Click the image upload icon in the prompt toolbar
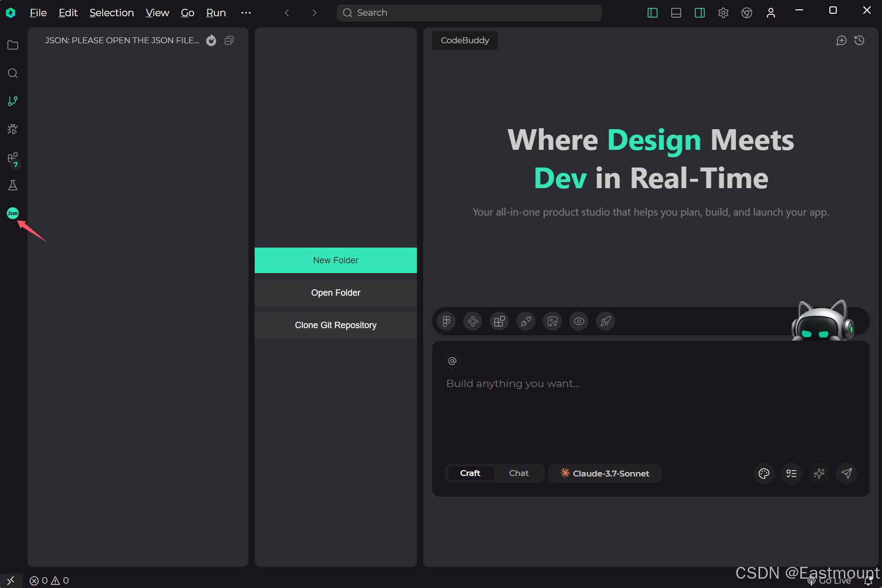Screen dimensions: 882x588 click(552, 321)
